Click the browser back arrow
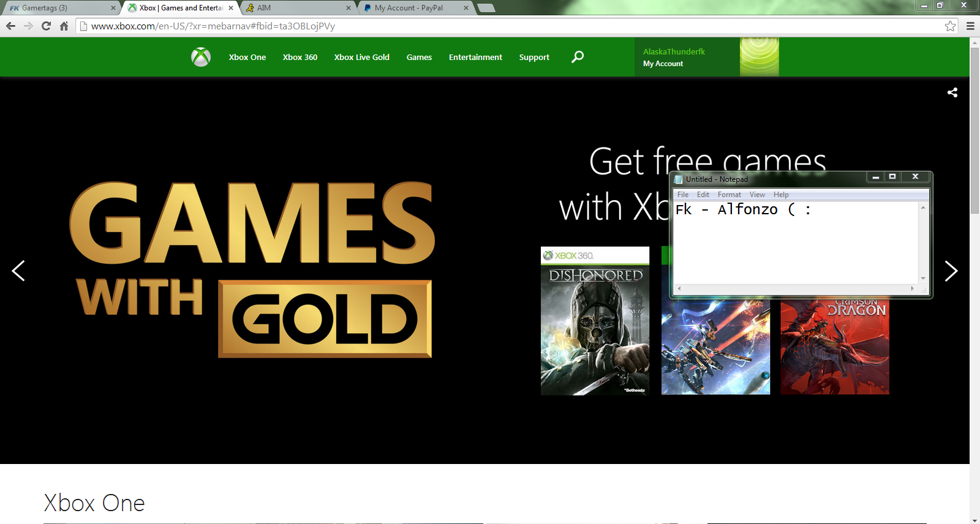Screen dimensions: 980x524 (10, 26)
